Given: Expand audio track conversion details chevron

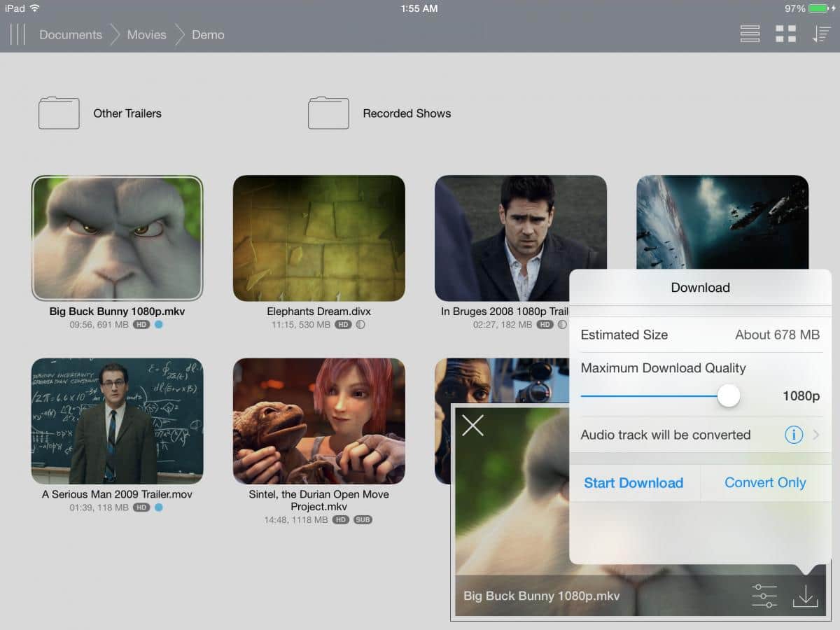Looking at the screenshot, I should 816,435.
